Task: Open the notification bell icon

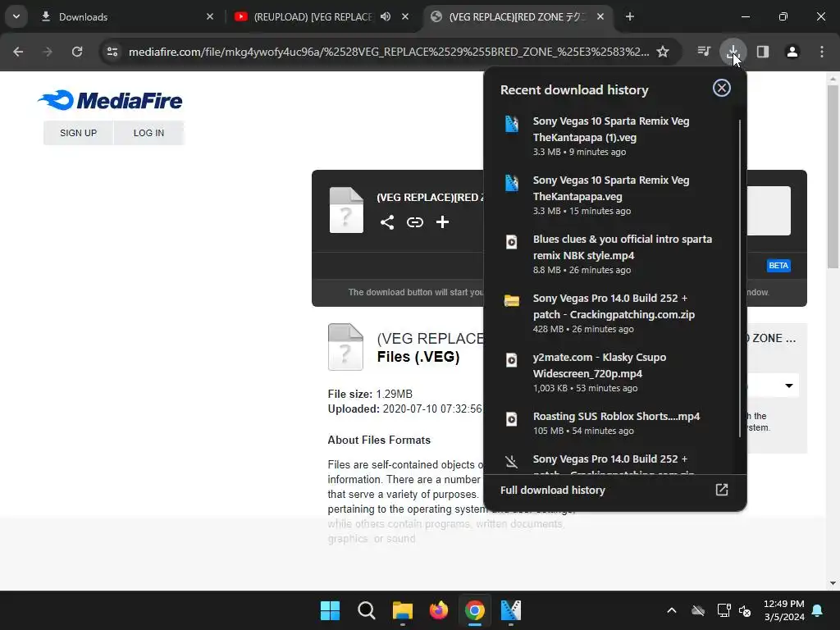Action: click(818, 610)
